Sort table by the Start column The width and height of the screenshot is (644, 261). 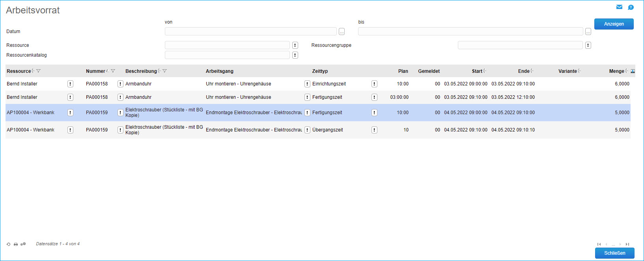(477, 71)
